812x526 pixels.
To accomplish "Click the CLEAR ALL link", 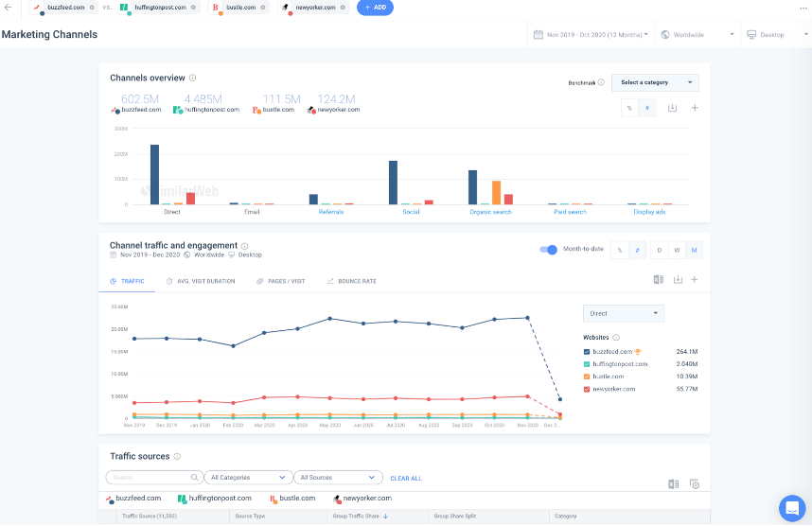I will (406, 479).
